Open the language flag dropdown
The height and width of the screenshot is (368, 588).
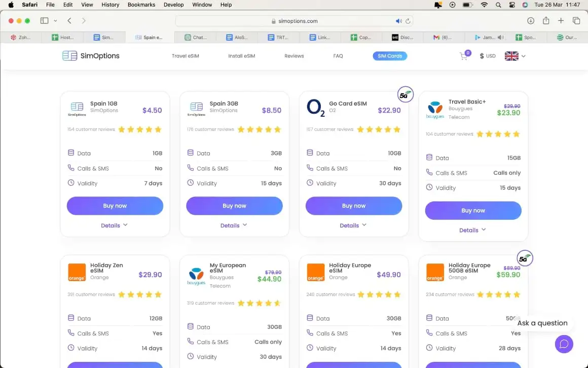[515, 56]
